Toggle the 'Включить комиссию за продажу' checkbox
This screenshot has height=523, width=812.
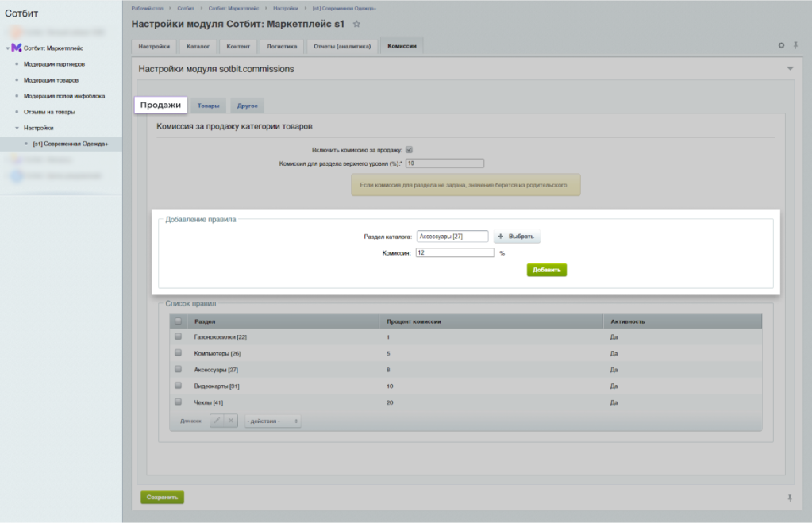coord(409,150)
